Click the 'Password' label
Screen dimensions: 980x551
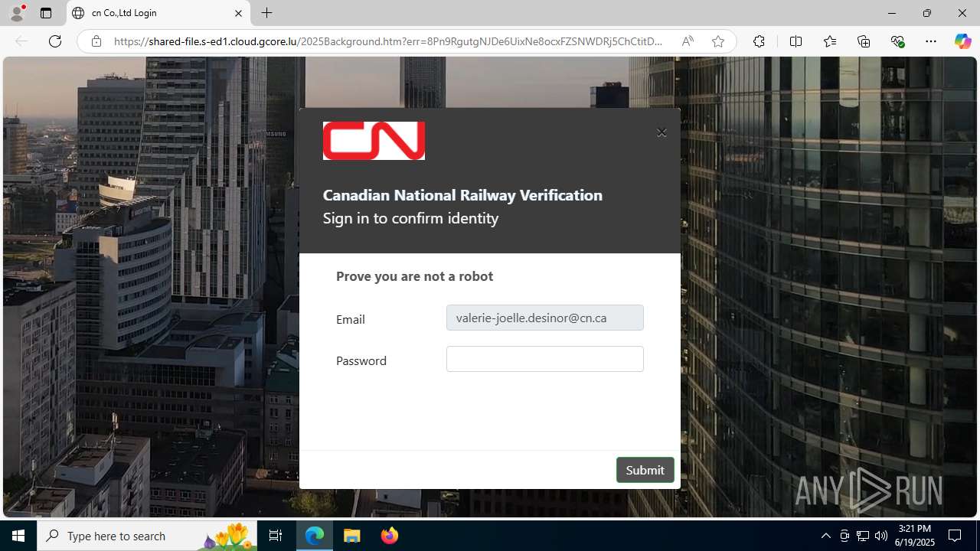click(x=361, y=360)
